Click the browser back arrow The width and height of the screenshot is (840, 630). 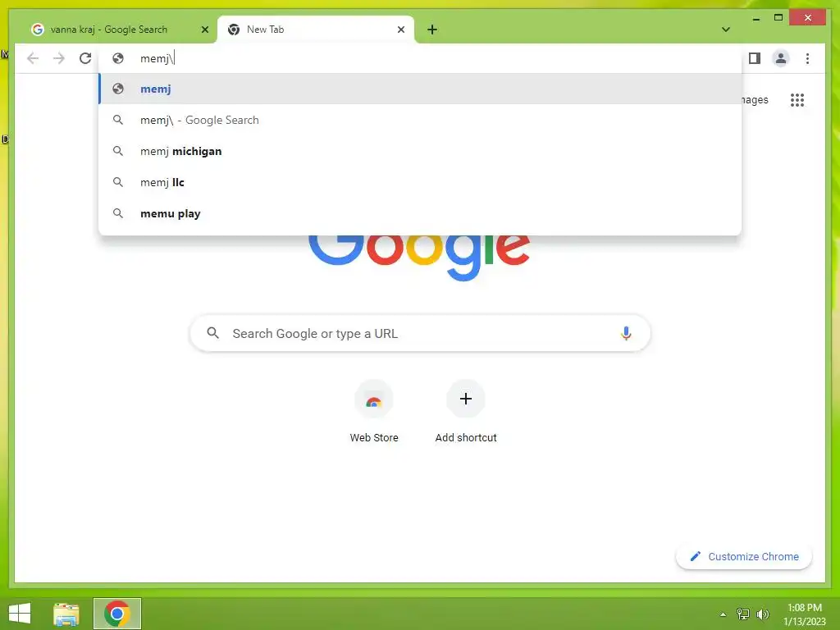(33, 58)
